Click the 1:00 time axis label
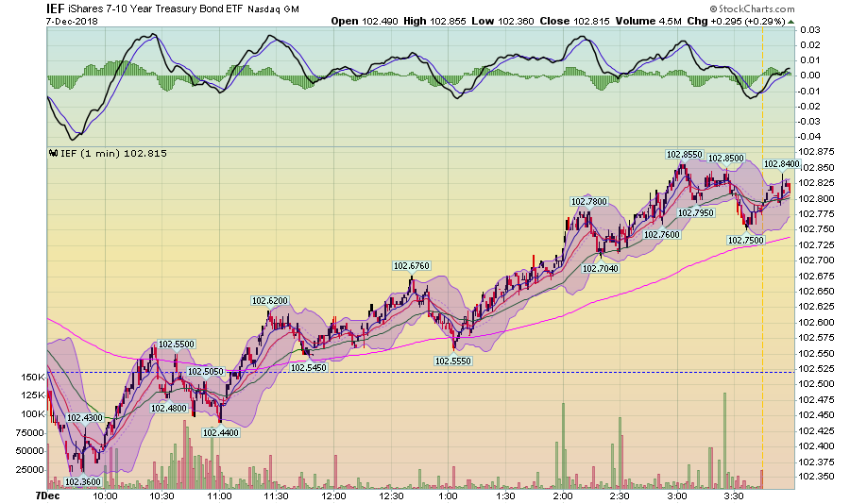Screen dimensions: 850x504 point(448,496)
